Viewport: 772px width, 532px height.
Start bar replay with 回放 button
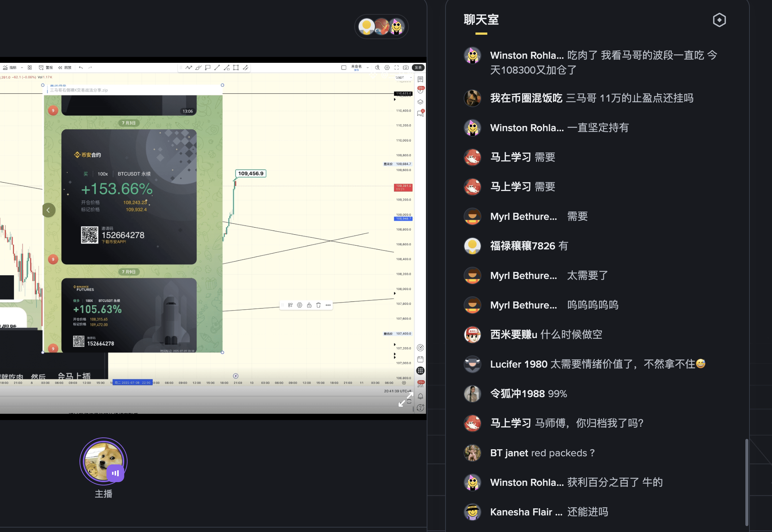(65, 68)
